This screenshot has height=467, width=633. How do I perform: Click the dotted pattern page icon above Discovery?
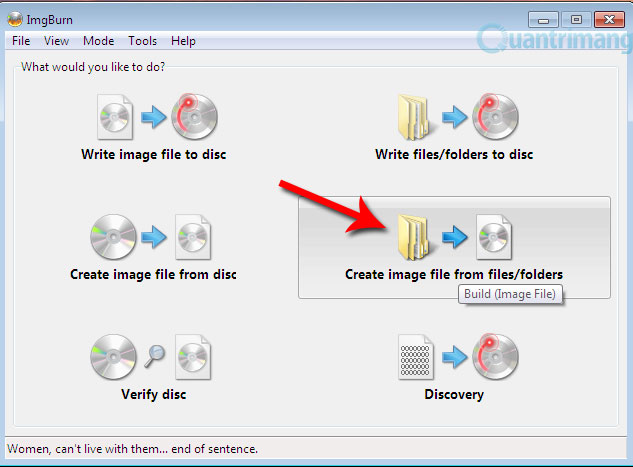[415, 357]
